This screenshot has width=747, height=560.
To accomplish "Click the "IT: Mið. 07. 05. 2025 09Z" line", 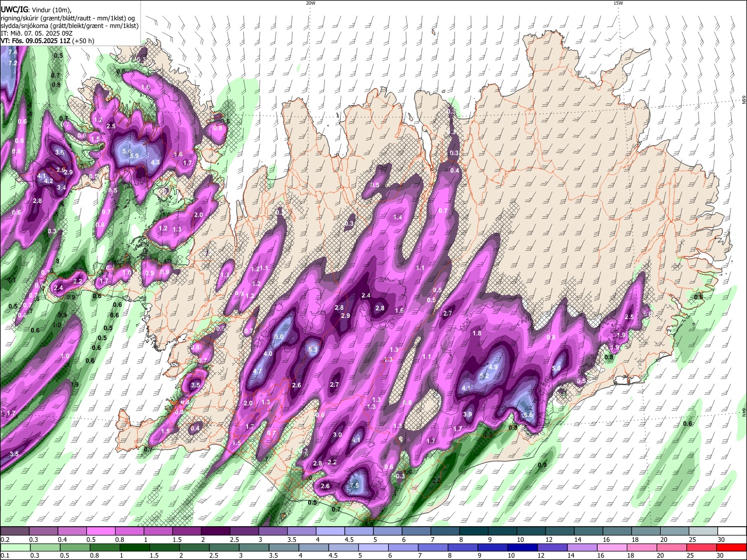I will (x=36, y=33).
